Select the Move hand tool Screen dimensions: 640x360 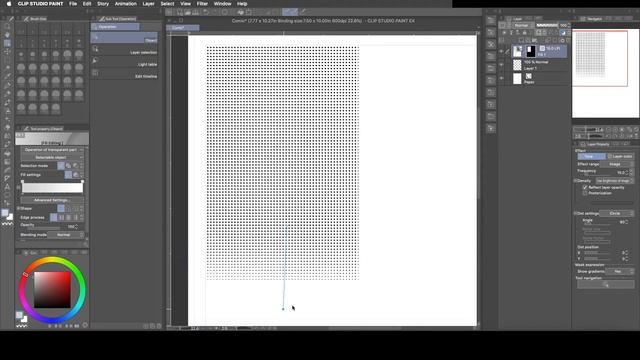point(7,35)
